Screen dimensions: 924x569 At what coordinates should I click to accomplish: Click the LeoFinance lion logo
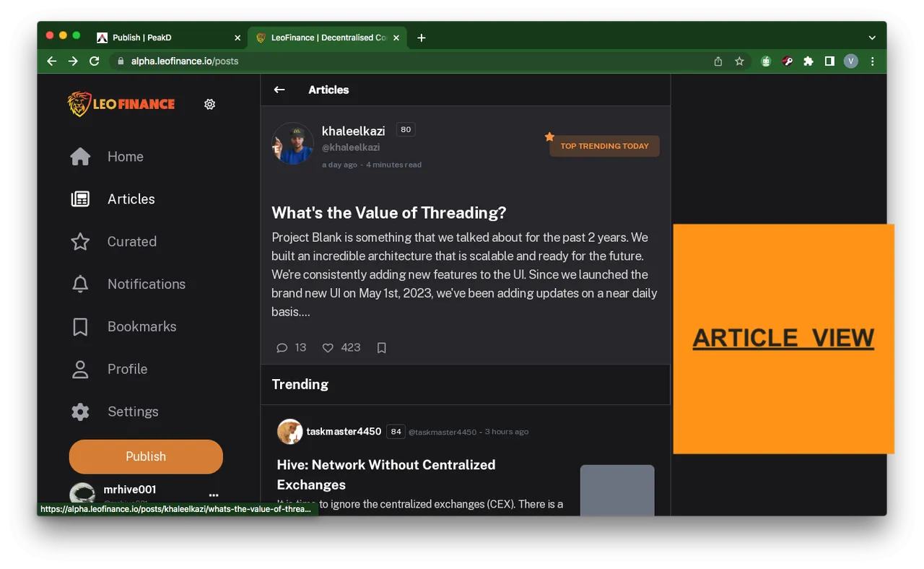(121, 104)
